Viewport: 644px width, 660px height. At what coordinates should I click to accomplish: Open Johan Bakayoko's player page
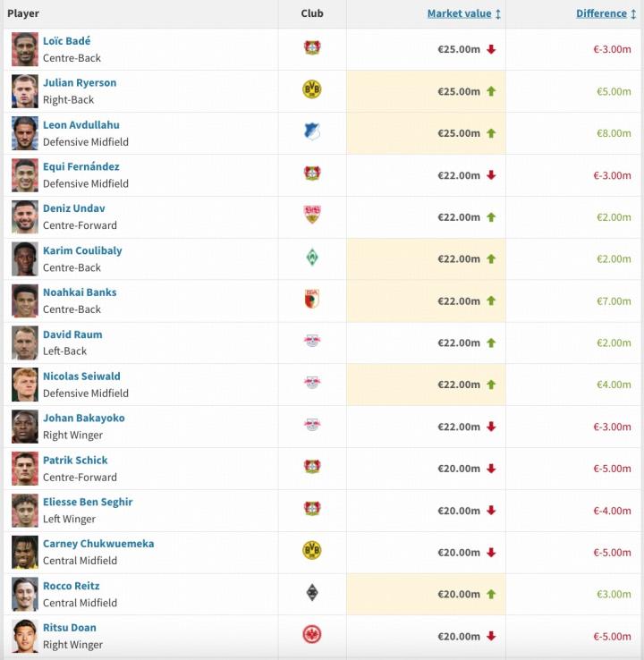click(x=84, y=418)
